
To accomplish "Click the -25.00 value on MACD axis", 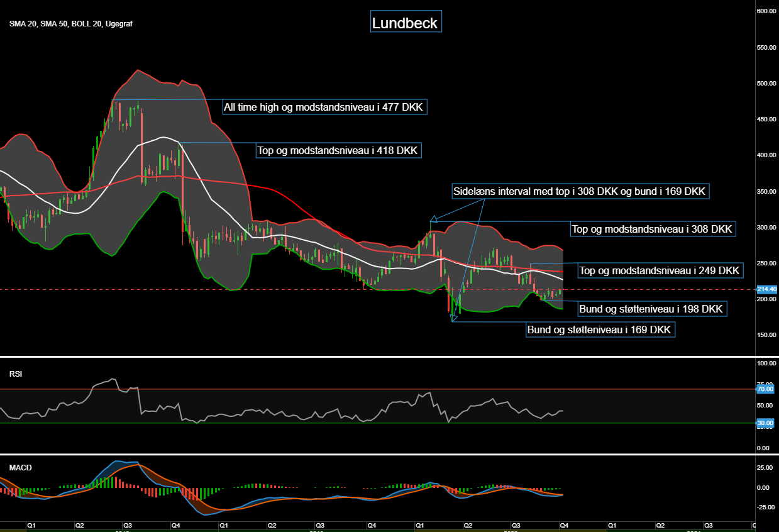I will click(765, 507).
